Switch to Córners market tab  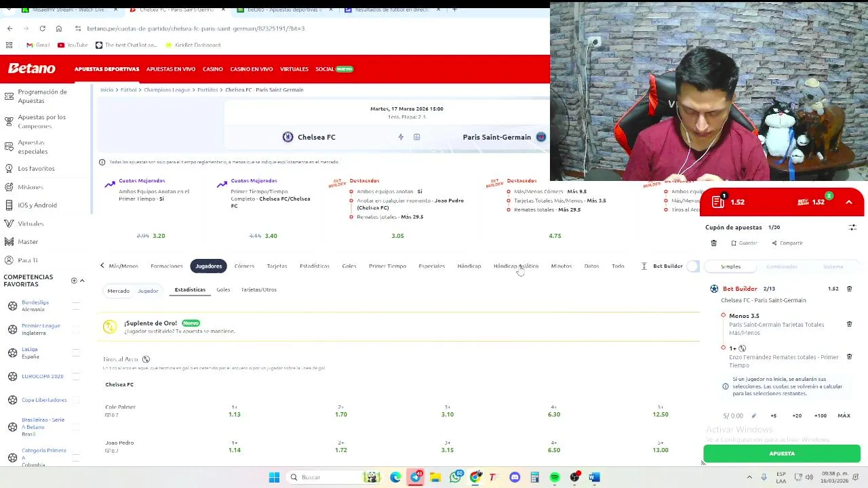[244, 266]
